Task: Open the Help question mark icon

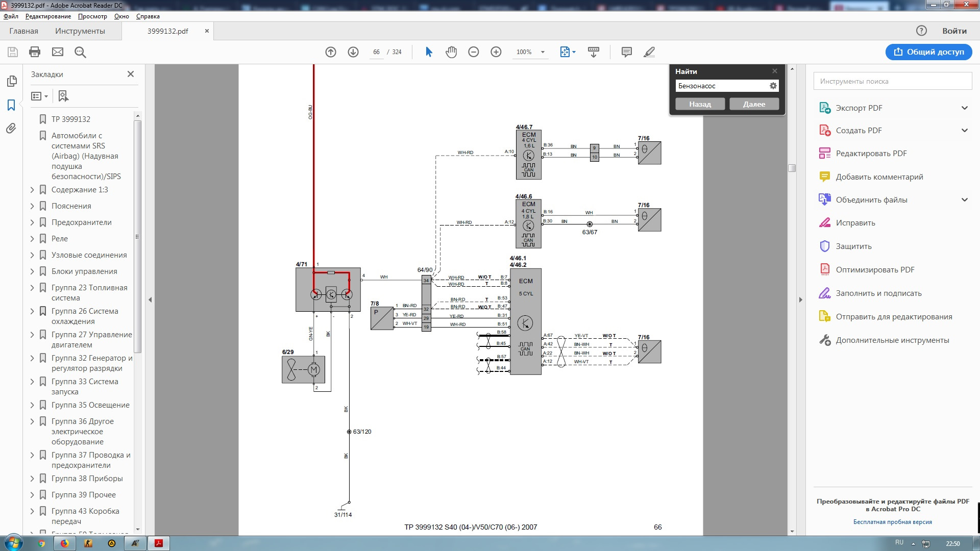Action: coord(921,31)
